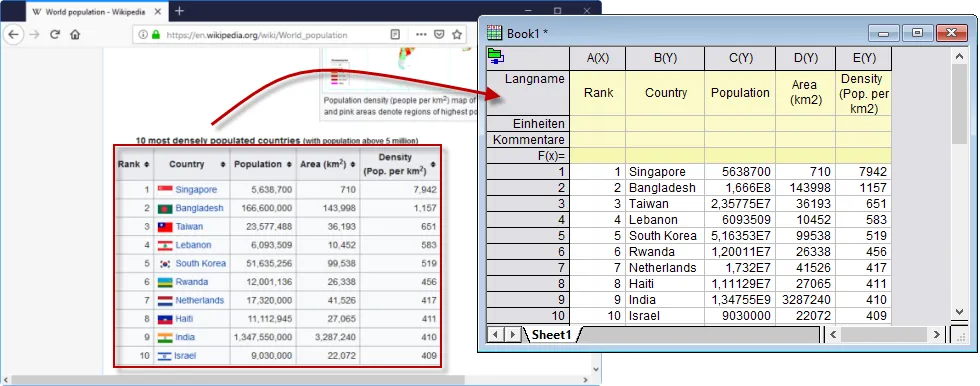Open the Taiwan link in Wikipedia table
980x386 pixels.
pos(189,227)
